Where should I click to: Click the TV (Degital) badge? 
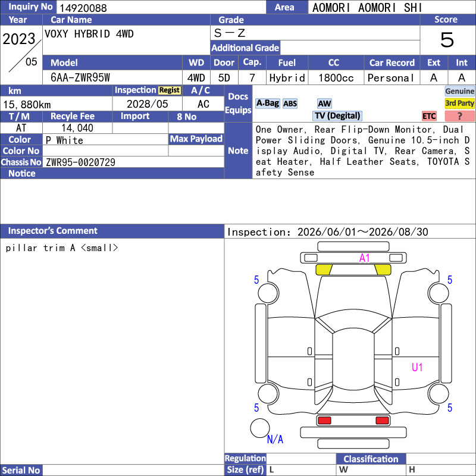(x=337, y=115)
